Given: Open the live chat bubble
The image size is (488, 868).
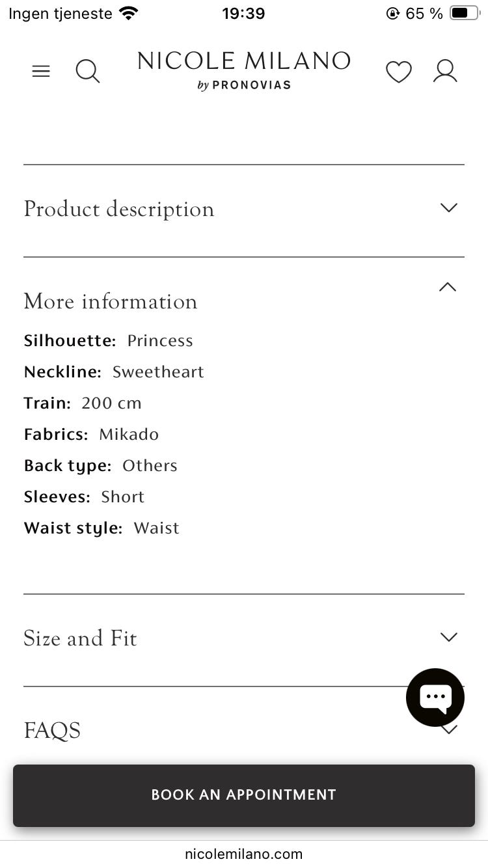Looking at the screenshot, I should pyautogui.click(x=435, y=697).
